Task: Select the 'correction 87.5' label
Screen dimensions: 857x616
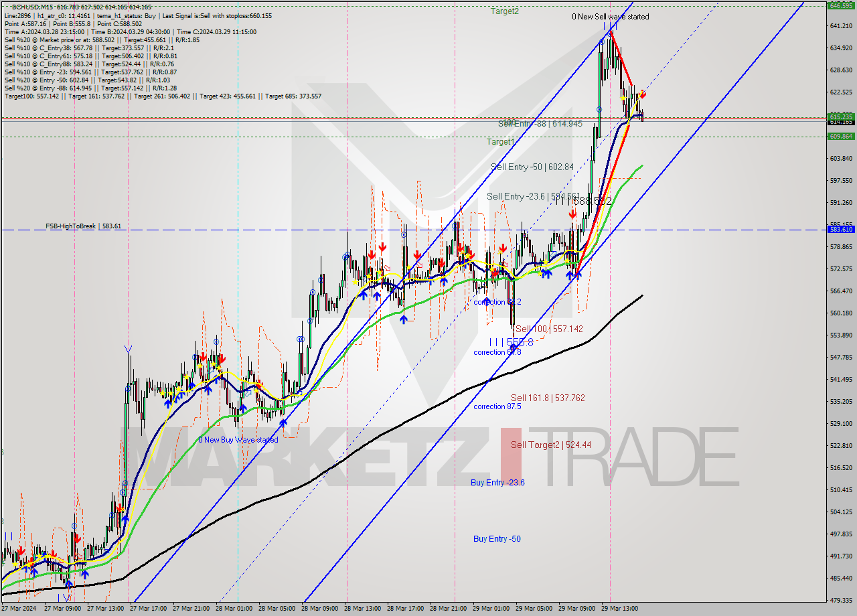Action: tap(497, 406)
